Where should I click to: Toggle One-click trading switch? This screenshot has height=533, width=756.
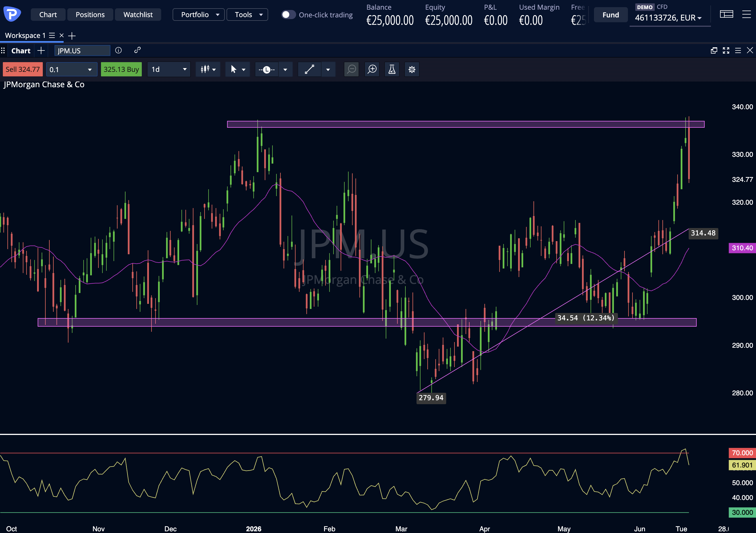tap(288, 15)
